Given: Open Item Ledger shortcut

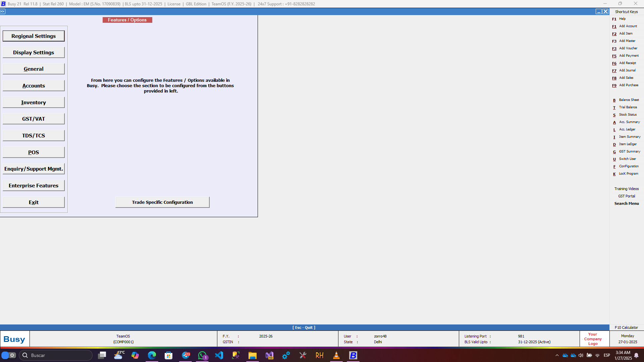Looking at the screenshot, I should 625,144.
